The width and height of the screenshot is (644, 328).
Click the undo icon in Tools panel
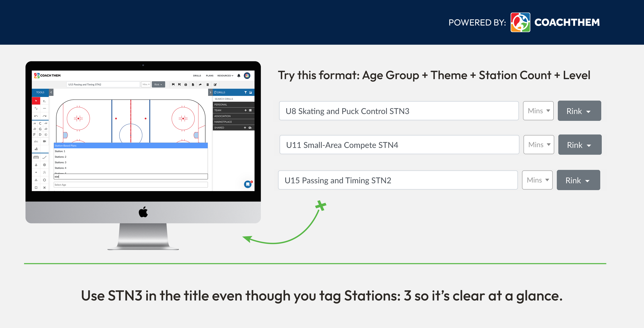tap(36, 116)
